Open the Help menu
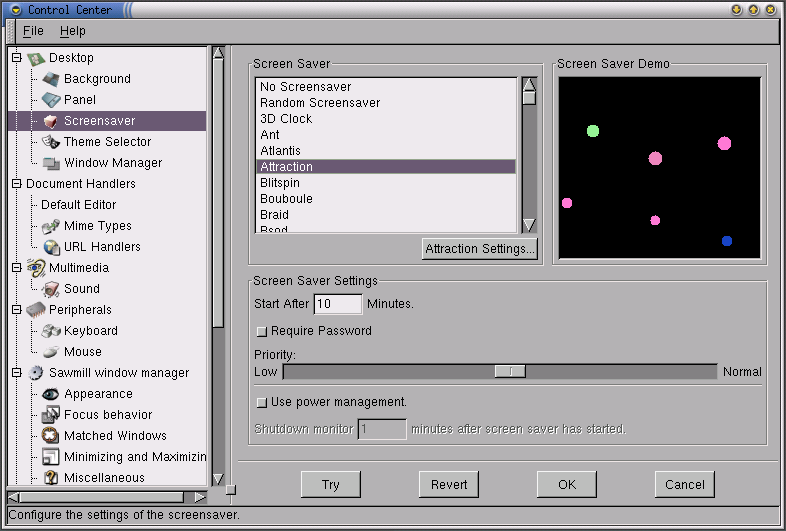 (73, 31)
